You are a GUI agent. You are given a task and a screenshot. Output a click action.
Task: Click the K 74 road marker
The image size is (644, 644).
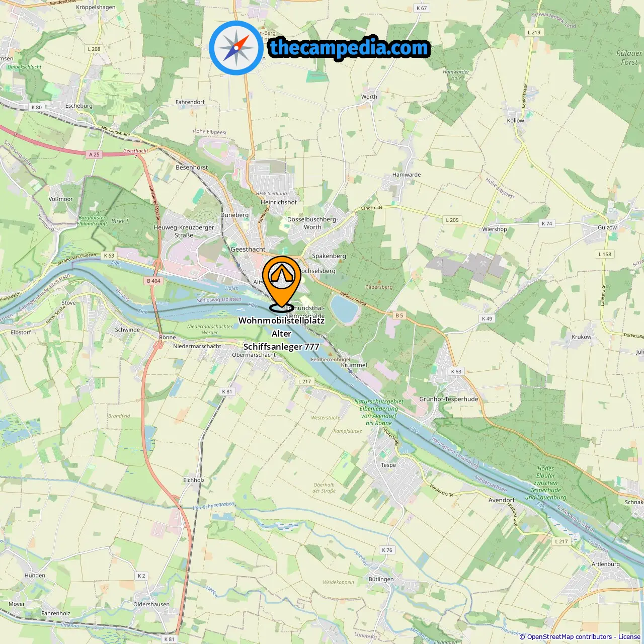pos(547,223)
